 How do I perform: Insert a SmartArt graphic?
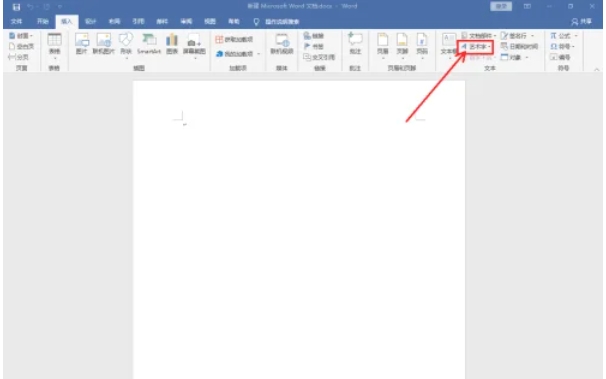point(149,44)
